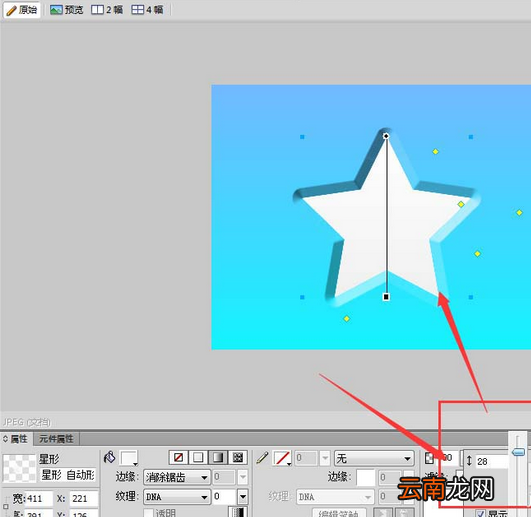
Task: Choose the solid fill icon
Action: point(198,458)
